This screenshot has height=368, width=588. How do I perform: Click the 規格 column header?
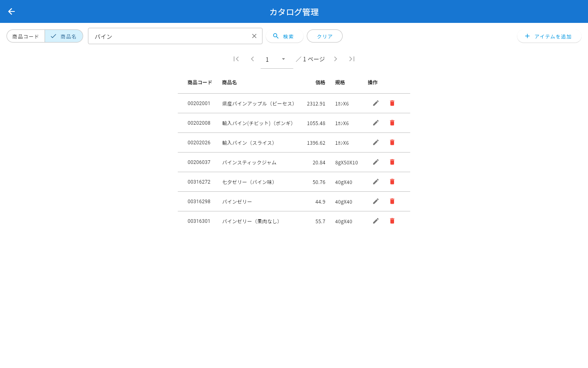click(340, 83)
